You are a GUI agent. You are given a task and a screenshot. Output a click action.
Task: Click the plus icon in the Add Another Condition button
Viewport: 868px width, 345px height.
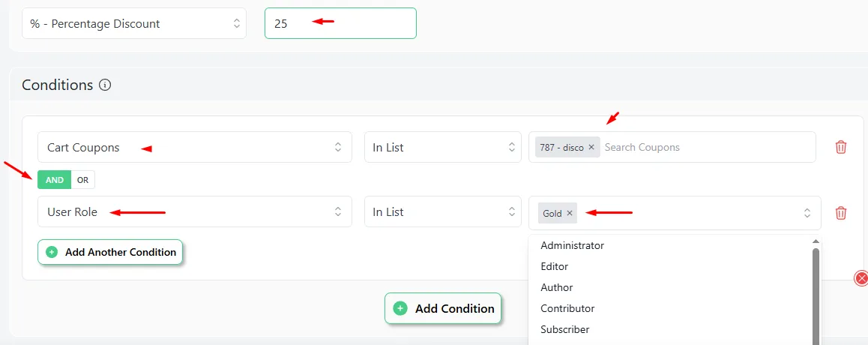[52, 253]
